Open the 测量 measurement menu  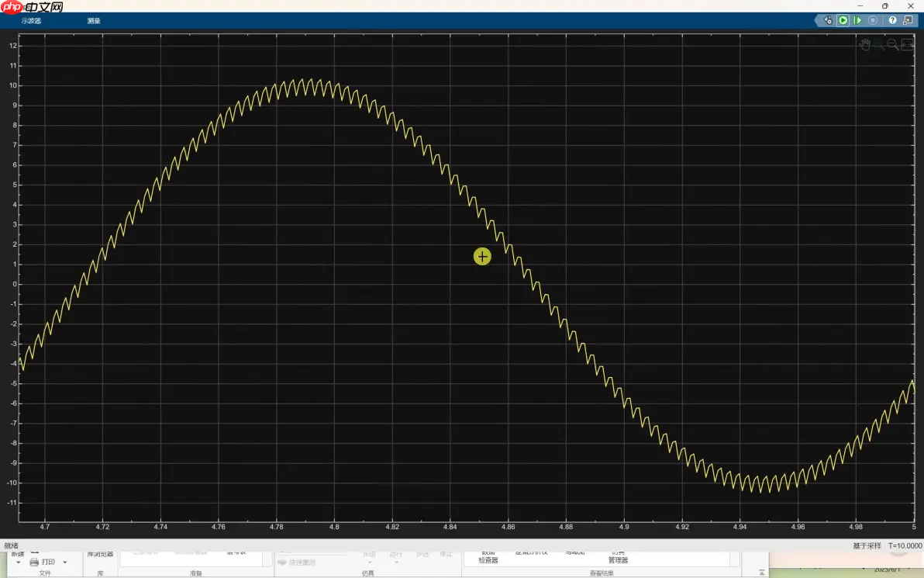point(93,21)
